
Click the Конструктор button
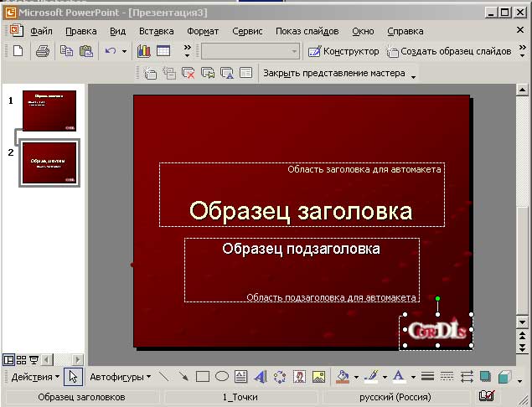tap(343, 51)
